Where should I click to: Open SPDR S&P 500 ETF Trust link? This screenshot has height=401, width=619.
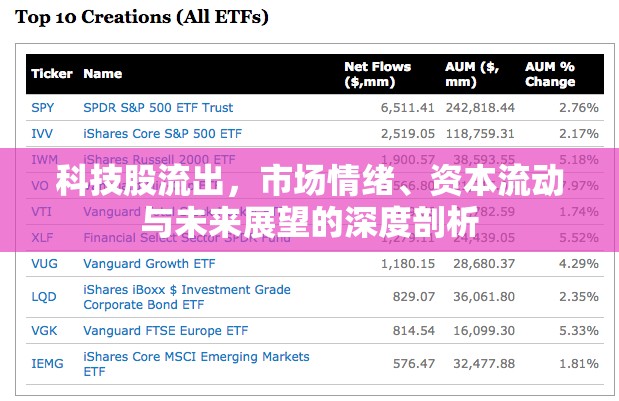pos(158,107)
